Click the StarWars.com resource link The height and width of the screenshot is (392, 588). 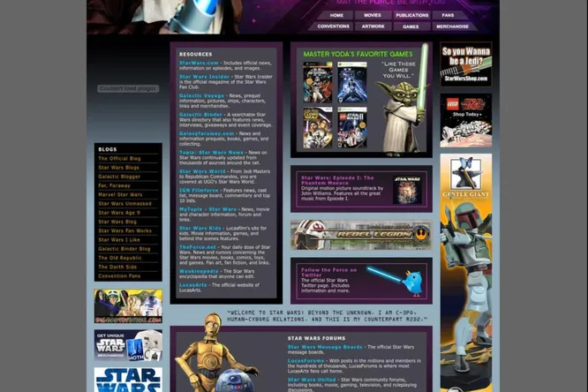(x=199, y=63)
